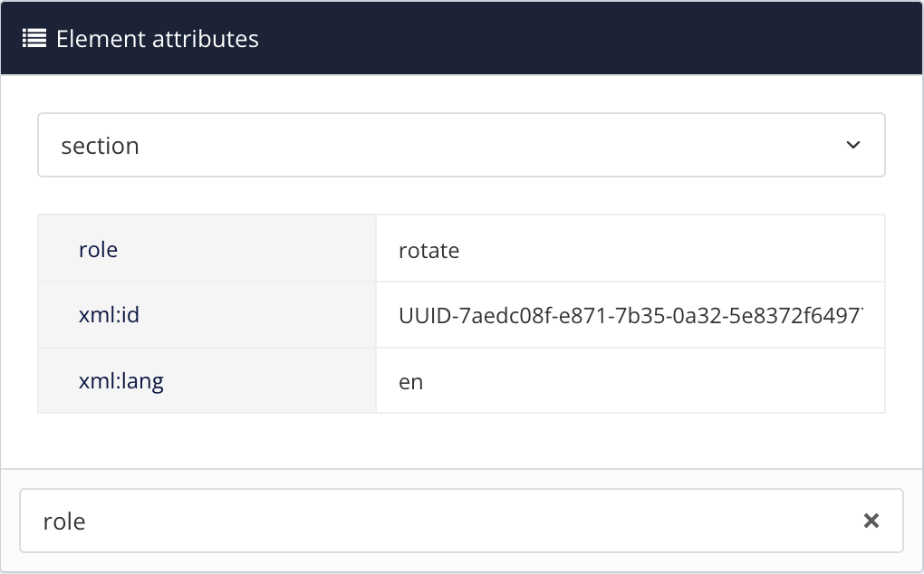Click the role search term text

(x=63, y=521)
